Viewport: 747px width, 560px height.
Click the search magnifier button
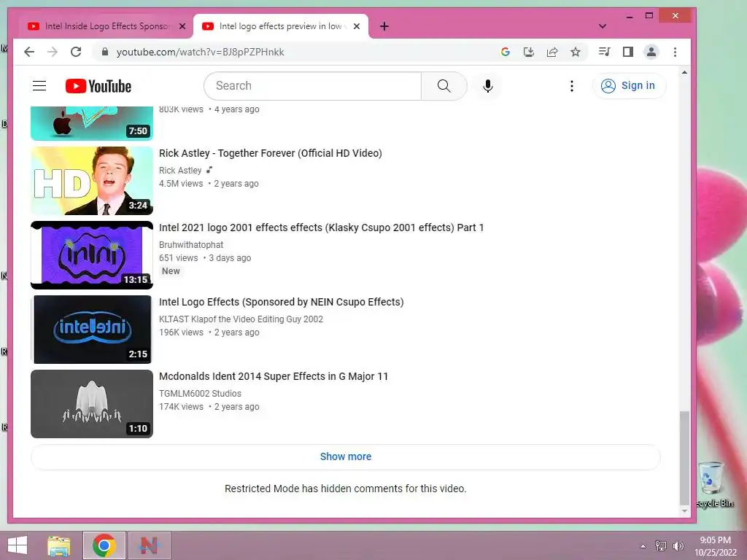444,86
